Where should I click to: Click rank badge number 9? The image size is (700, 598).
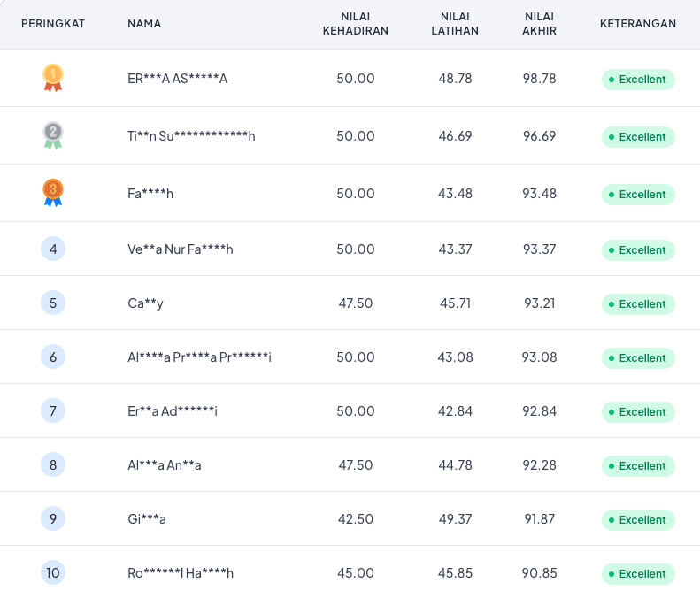[53, 519]
